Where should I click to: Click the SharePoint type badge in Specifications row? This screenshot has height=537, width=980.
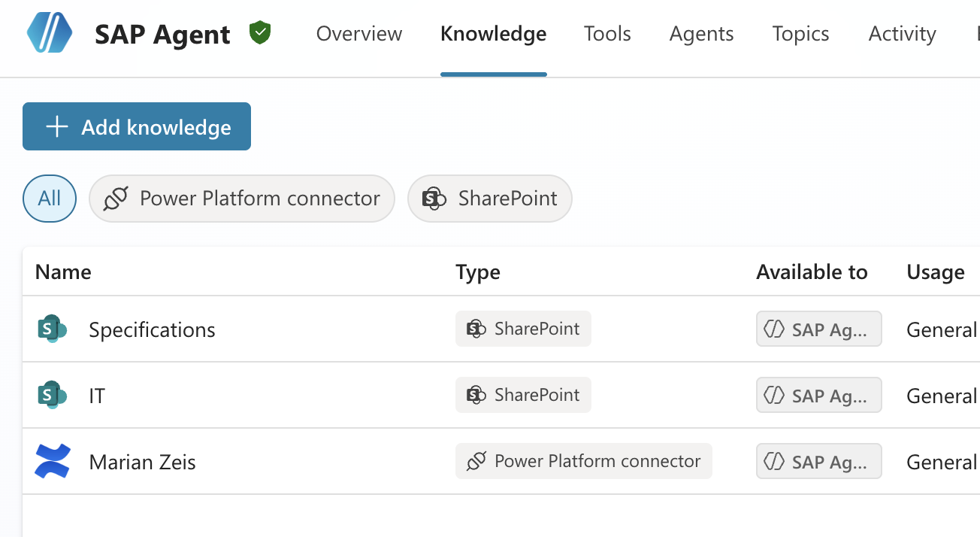(523, 329)
